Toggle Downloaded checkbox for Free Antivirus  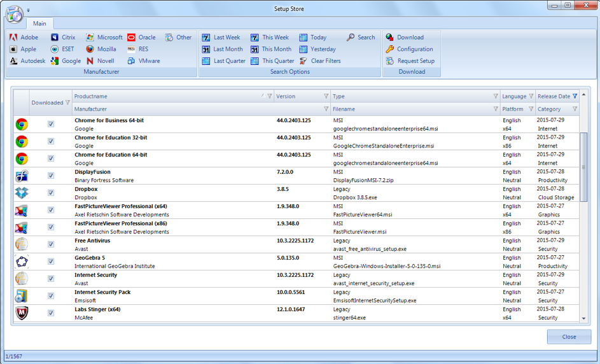[51, 244]
